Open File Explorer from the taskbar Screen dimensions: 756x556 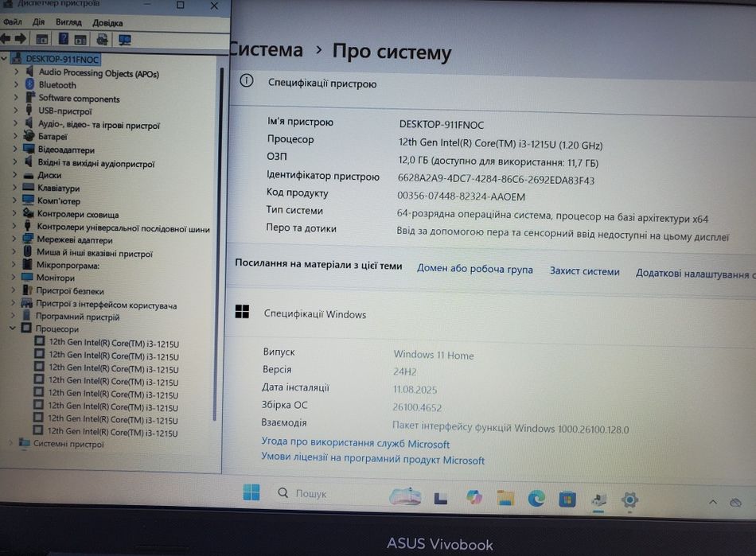click(x=505, y=498)
